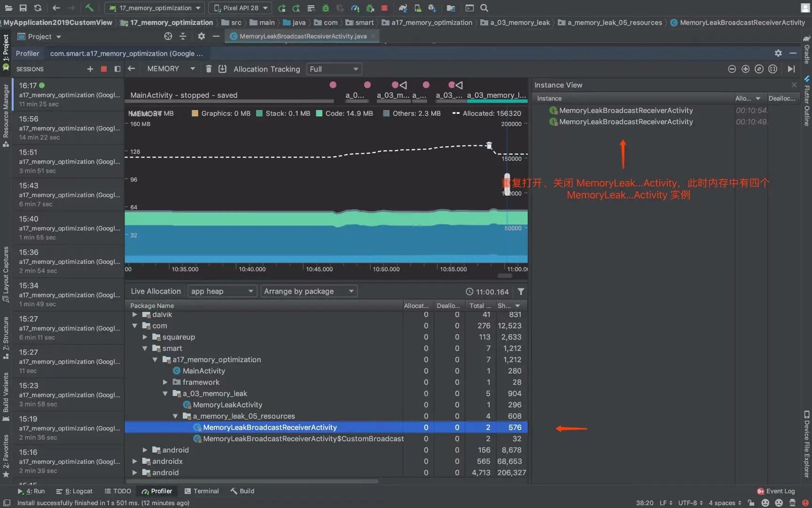812x508 pixels.
Task: Click locate-in-project target icon
Action: 168,36
